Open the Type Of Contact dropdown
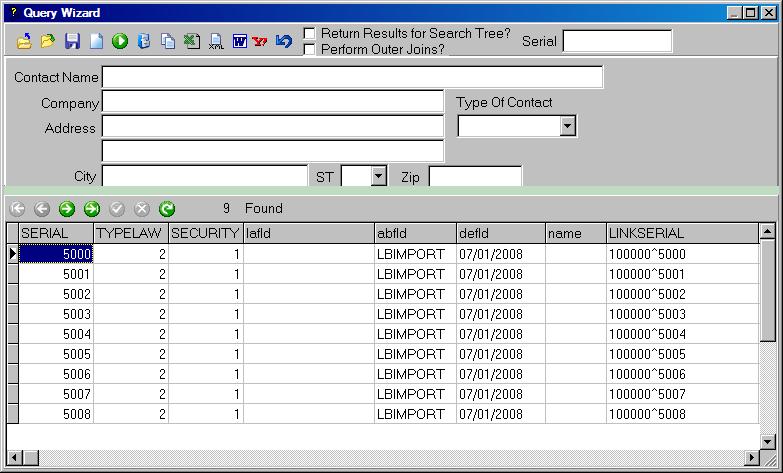 point(567,126)
